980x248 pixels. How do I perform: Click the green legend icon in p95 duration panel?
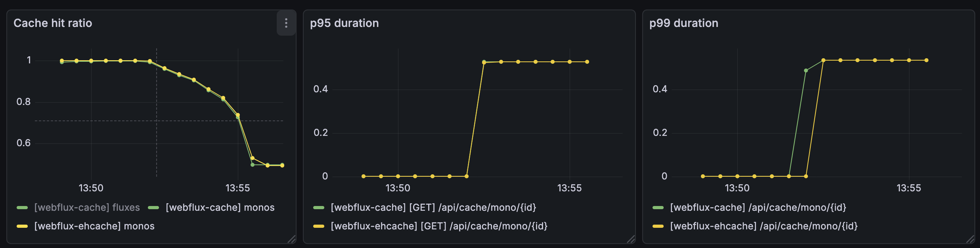318,207
